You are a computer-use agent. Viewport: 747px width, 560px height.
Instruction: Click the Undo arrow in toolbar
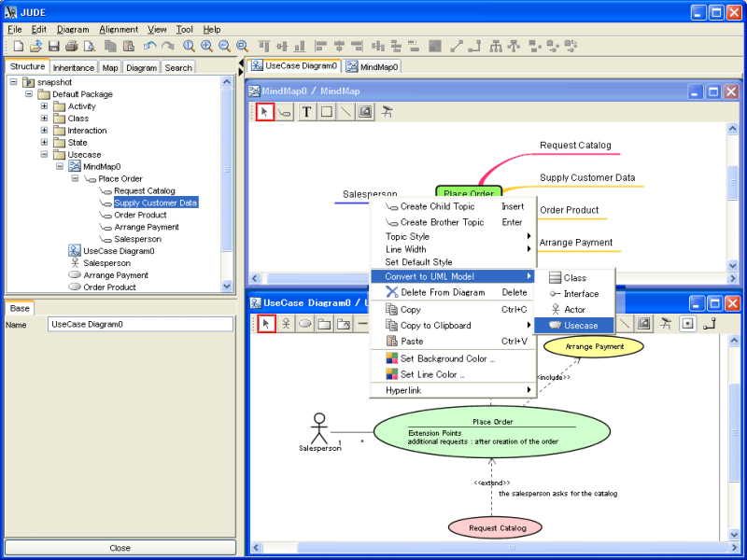(150, 46)
